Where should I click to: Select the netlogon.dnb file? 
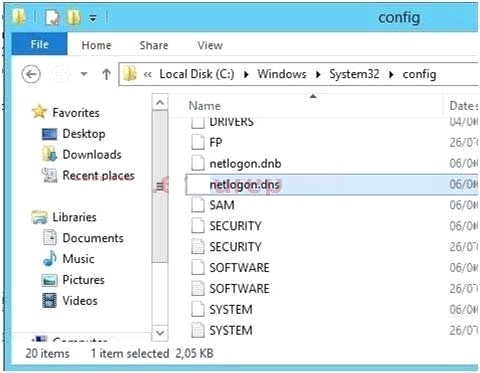pos(245,164)
